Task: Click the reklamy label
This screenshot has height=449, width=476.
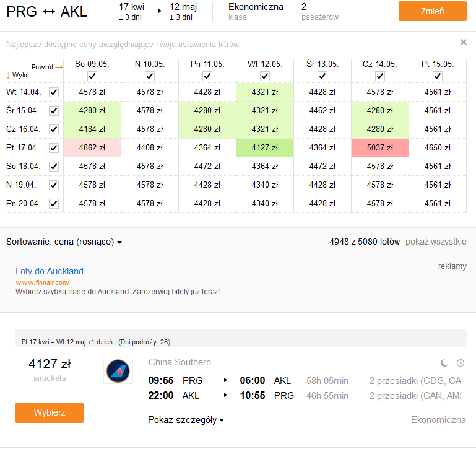Action: [x=452, y=266]
